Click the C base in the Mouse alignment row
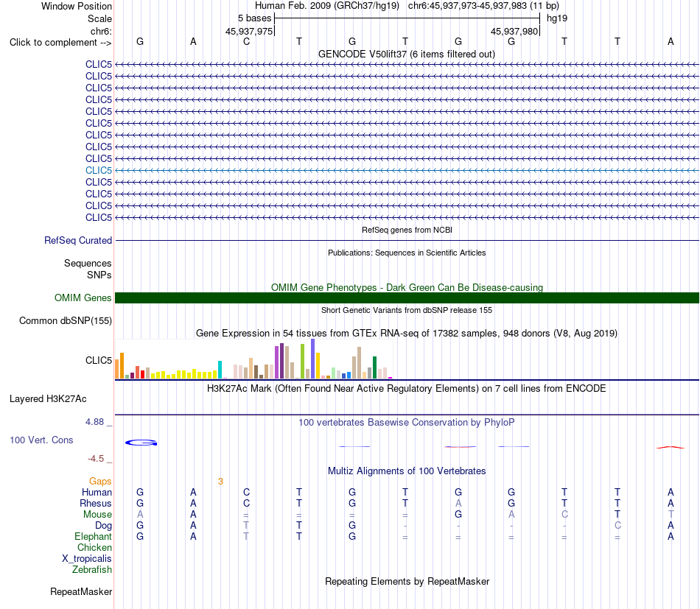The width and height of the screenshot is (700, 609). (564, 515)
